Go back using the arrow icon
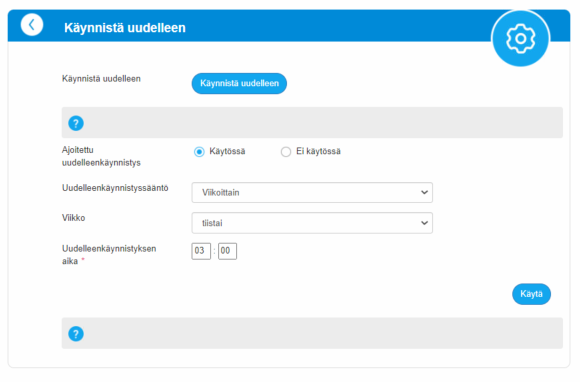This screenshot has width=580, height=382. 32,25
